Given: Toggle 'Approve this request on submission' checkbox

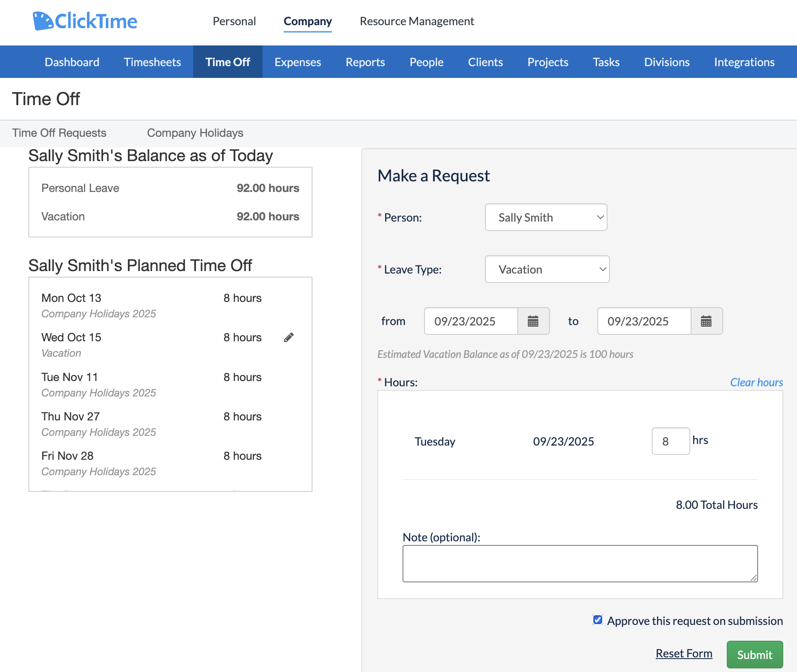Looking at the screenshot, I should (x=597, y=620).
